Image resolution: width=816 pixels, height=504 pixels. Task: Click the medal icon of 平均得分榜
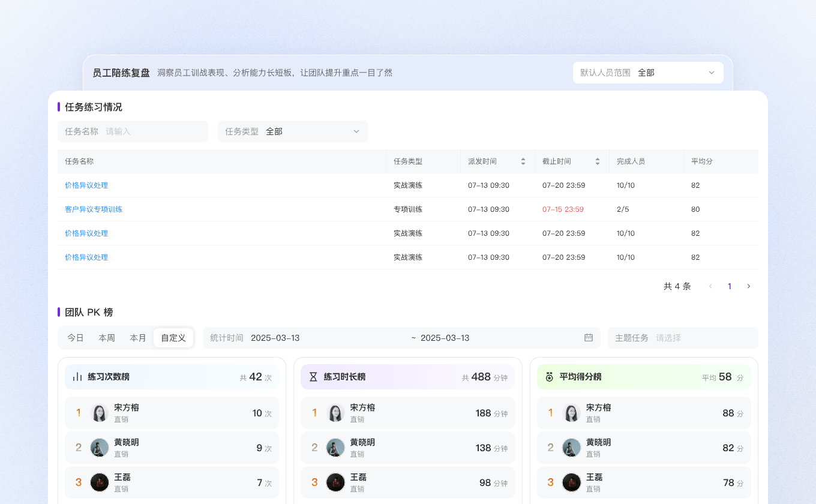point(549,377)
